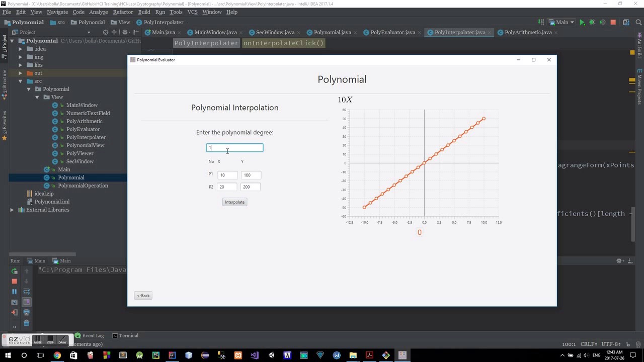Rerun Main in the Run panel
This screenshot has width=644, height=362.
point(14,271)
